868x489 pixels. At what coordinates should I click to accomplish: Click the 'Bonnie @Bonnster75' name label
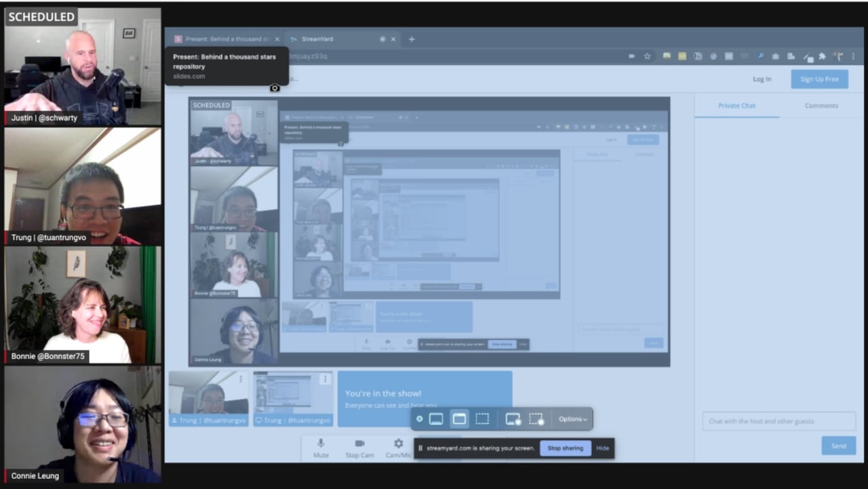(47, 357)
